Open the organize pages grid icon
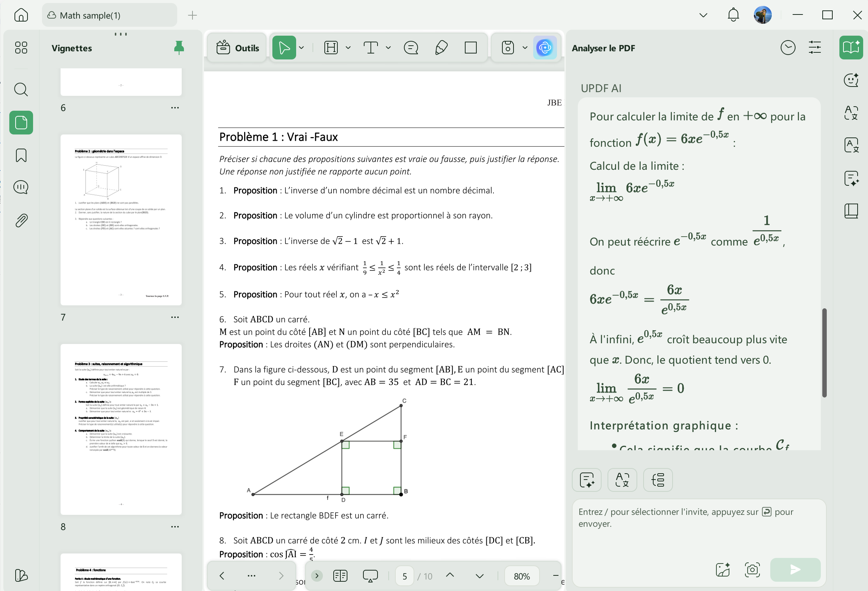Screen dimensions: 868x591 (x=21, y=48)
